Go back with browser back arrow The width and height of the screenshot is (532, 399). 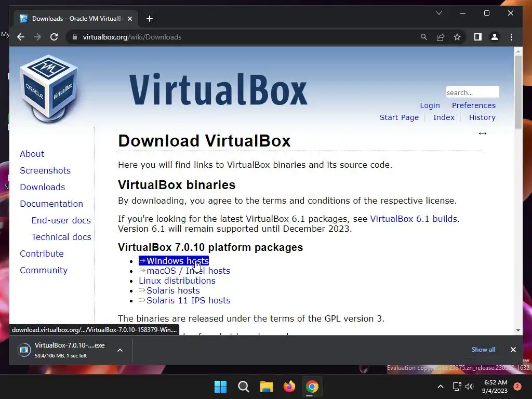click(x=21, y=37)
